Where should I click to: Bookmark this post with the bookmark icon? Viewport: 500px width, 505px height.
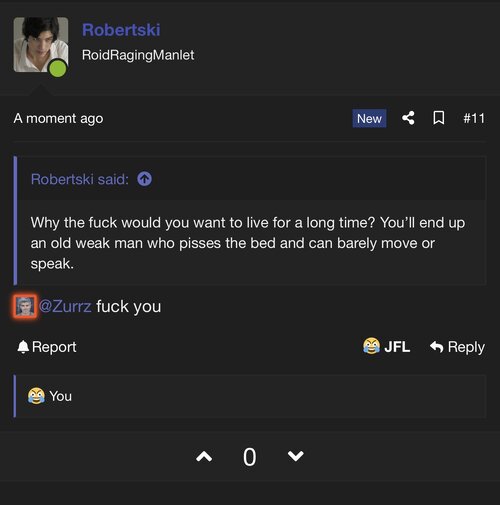pos(438,118)
